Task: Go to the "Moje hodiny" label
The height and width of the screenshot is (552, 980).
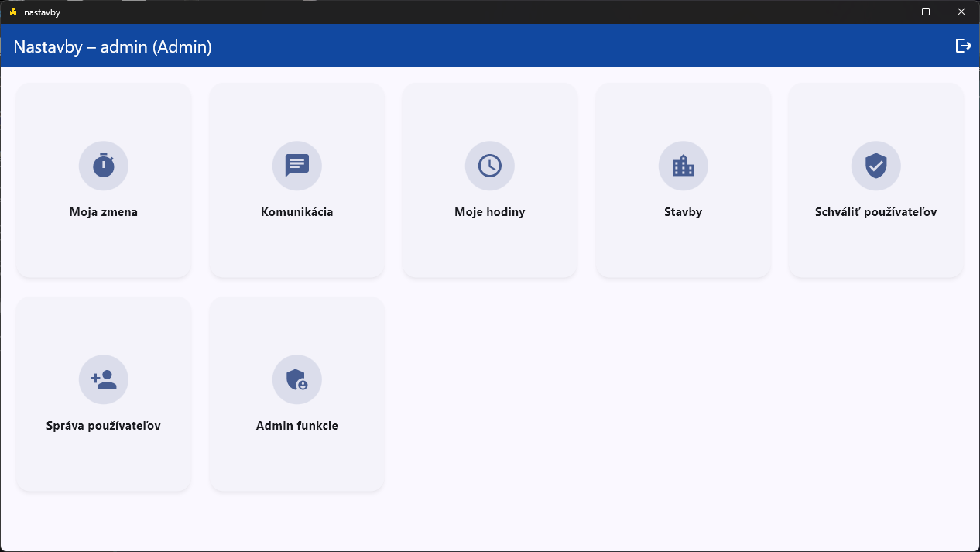Action: point(489,212)
